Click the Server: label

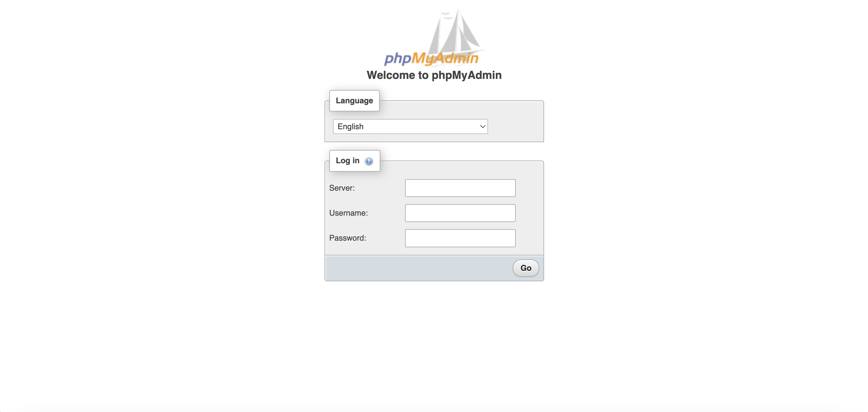click(x=342, y=188)
